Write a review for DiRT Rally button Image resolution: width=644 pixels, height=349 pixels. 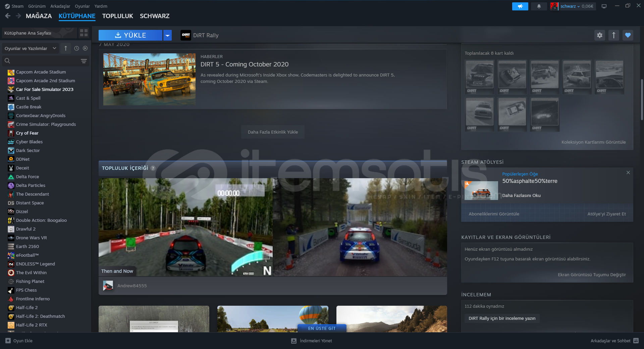pos(502,318)
